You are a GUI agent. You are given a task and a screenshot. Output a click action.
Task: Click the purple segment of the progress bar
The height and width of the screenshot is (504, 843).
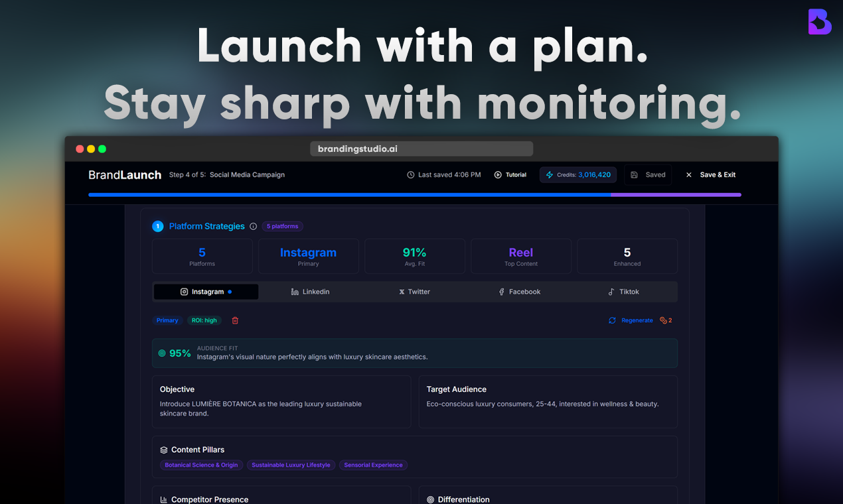[676, 195]
